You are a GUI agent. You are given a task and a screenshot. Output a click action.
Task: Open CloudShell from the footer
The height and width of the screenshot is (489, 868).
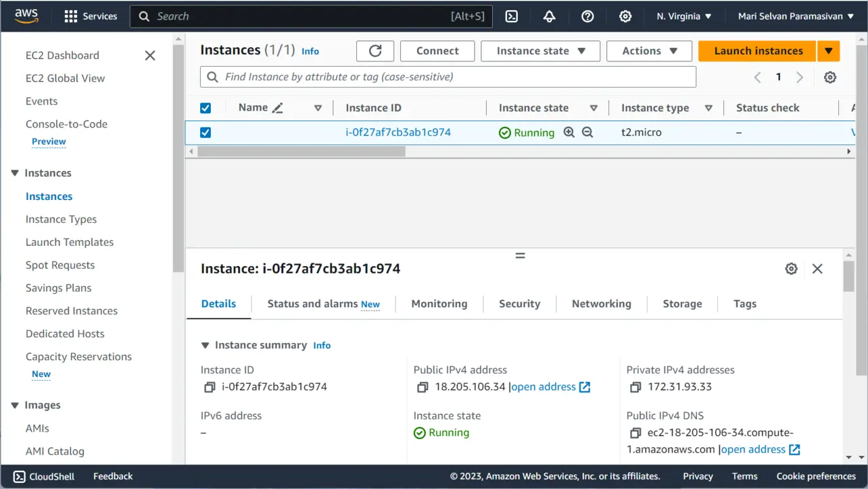tap(44, 476)
